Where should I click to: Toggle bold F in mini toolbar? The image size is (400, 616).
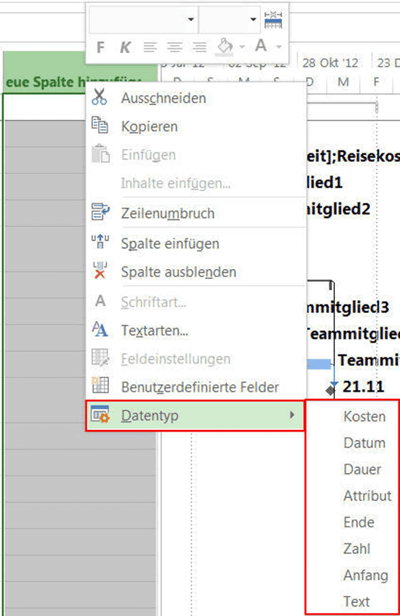101,48
